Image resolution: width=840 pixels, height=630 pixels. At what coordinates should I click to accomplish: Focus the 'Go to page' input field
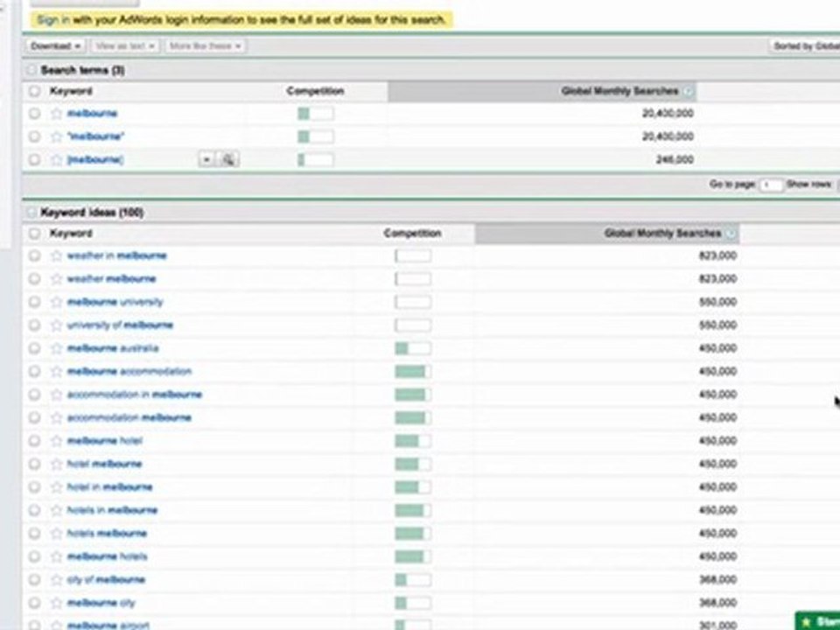(x=771, y=185)
